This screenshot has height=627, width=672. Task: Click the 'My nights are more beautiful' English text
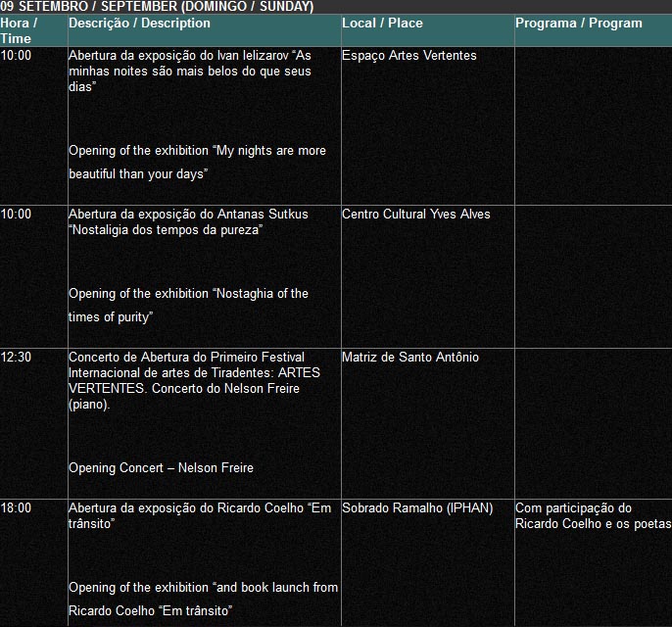196,162
